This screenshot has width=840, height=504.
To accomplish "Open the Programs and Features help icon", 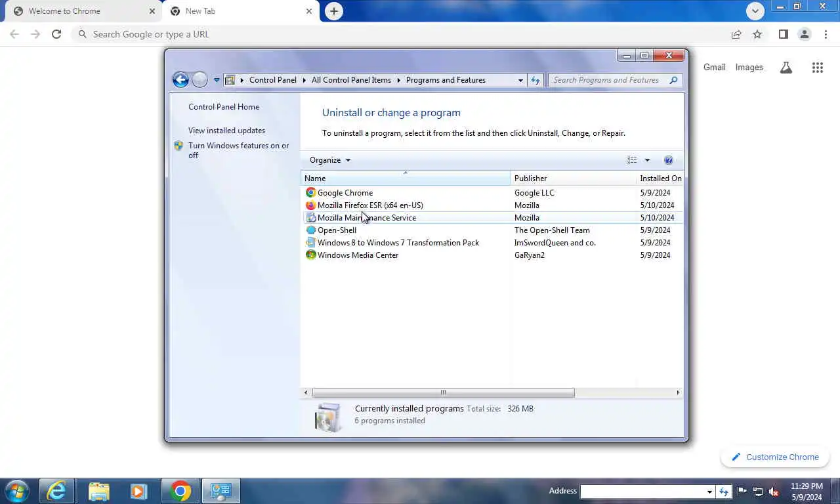I will point(668,160).
